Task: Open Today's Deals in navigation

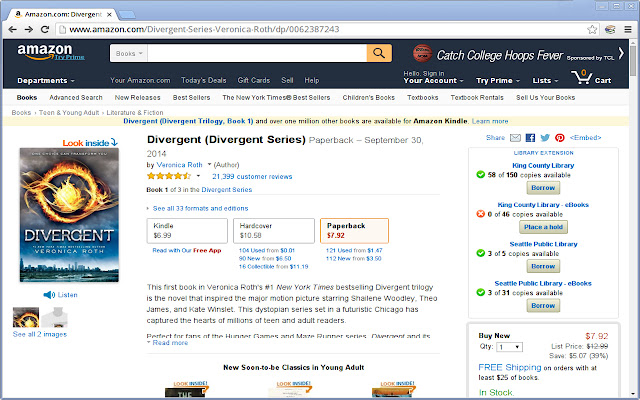Action: 204,80
